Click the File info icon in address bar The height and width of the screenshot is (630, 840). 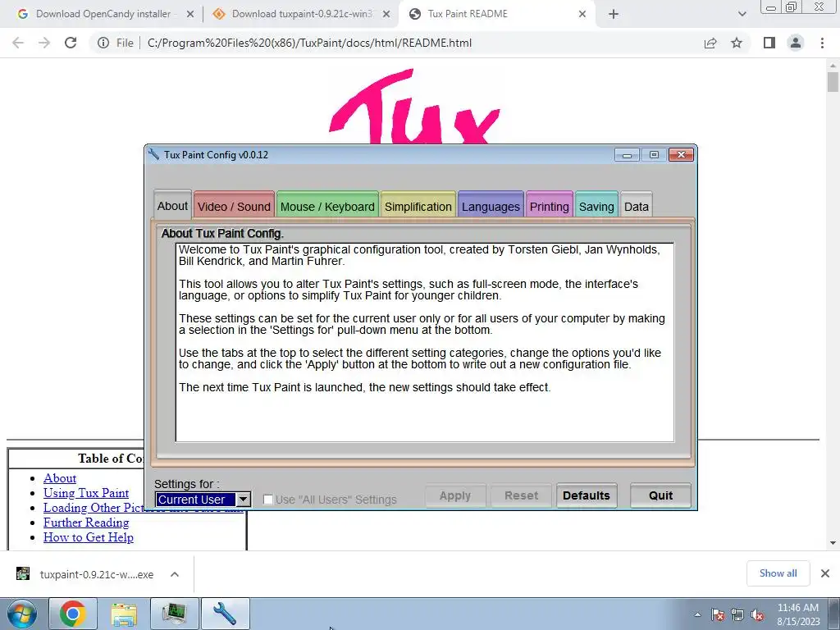(103, 43)
